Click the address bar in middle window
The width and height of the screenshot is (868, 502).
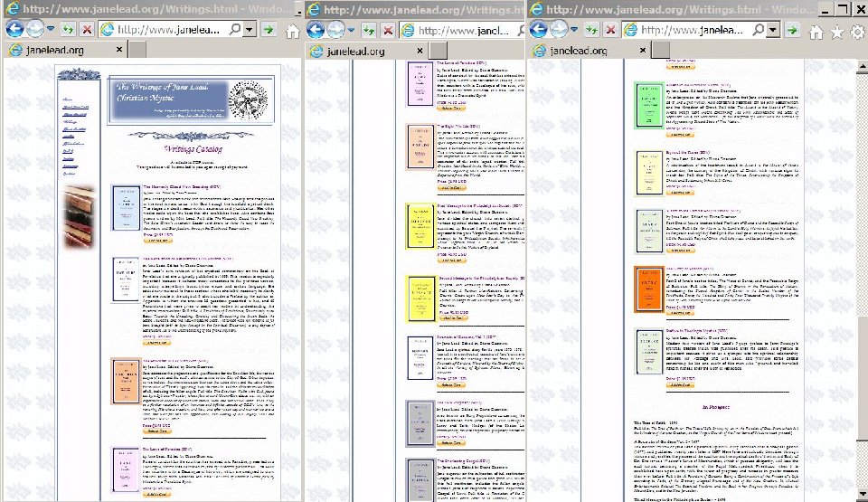click(463, 31)
